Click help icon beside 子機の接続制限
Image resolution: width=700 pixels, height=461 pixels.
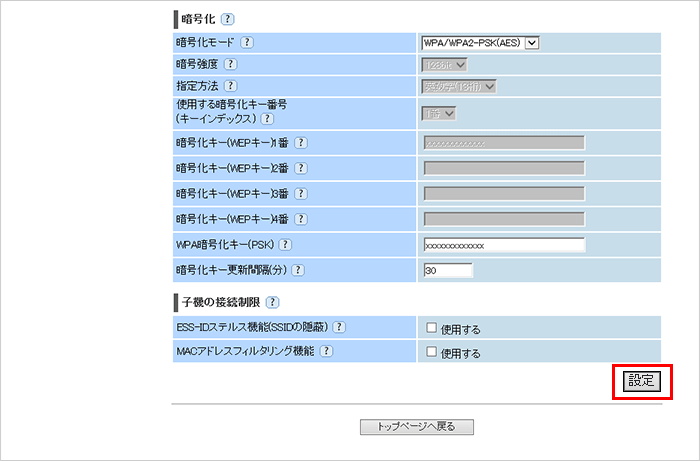tap(273, 302)
